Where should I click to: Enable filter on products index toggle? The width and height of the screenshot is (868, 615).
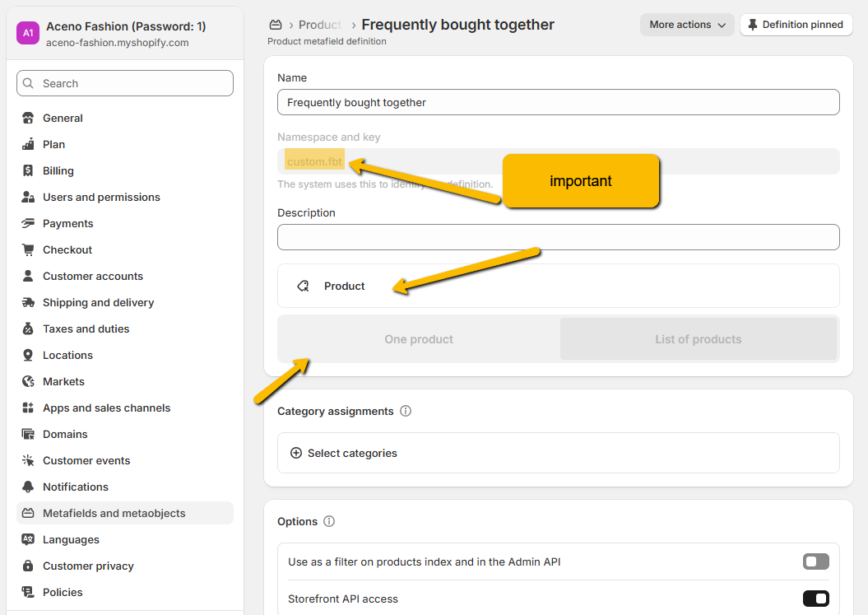click(815, 561)
